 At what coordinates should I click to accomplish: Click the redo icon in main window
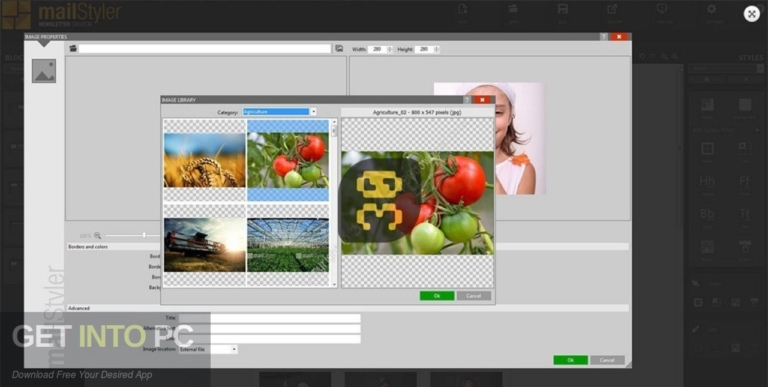[x=652, y=56]
